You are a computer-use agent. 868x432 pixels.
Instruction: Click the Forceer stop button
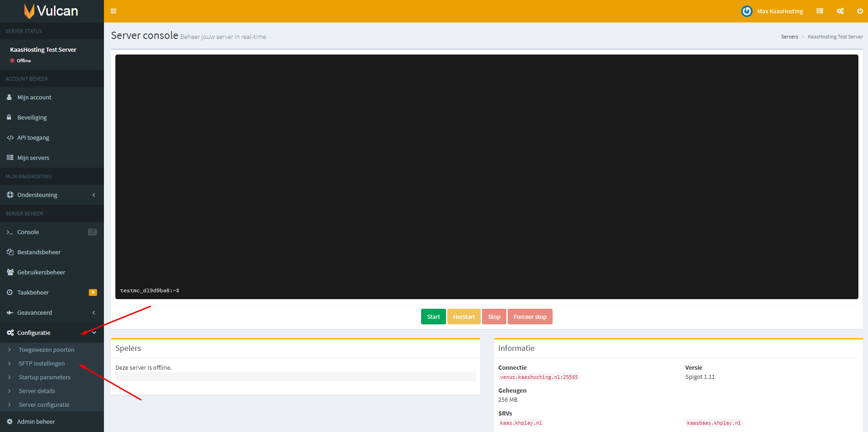[x=530, y=317]
